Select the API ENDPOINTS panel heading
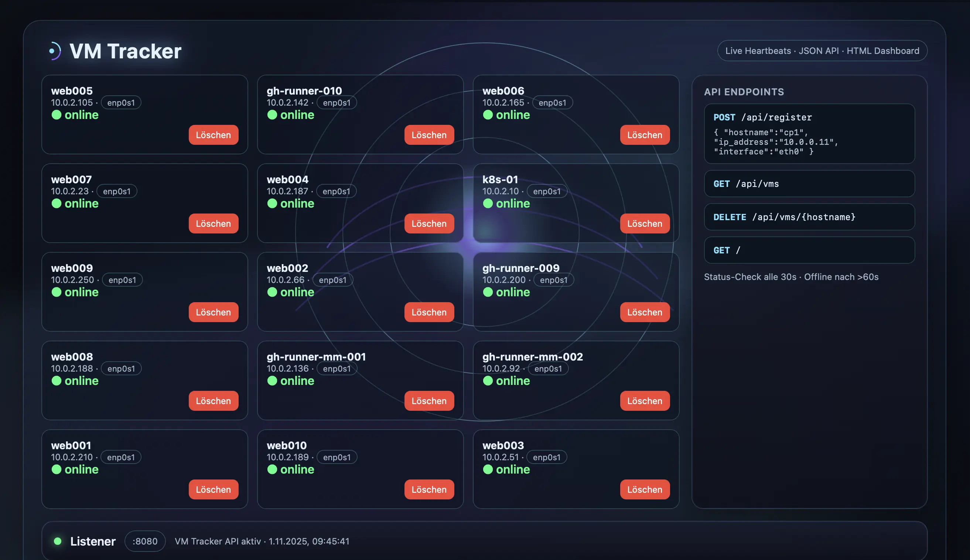Screen dimensions: 970x560 point(745,92)
